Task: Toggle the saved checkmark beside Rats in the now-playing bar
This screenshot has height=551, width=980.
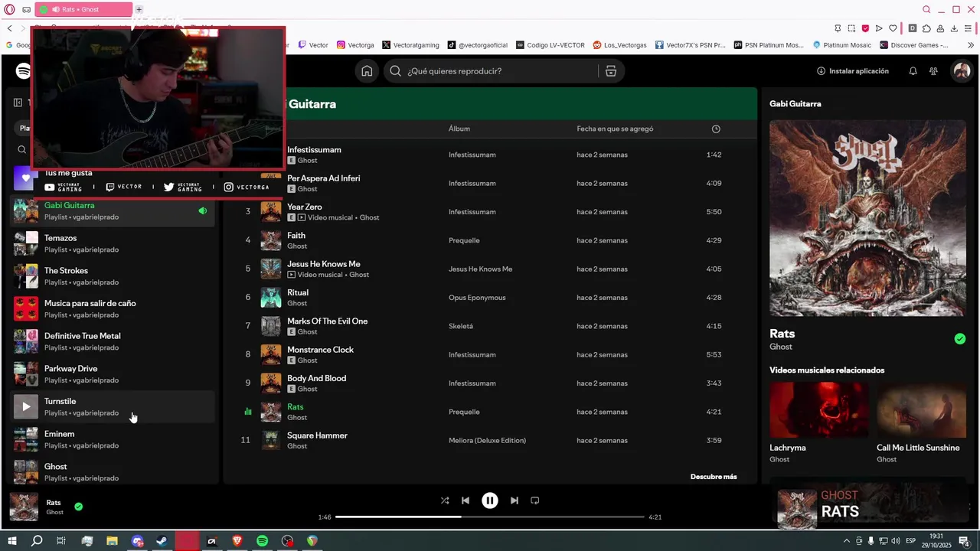Action: [x=78, y=507]
